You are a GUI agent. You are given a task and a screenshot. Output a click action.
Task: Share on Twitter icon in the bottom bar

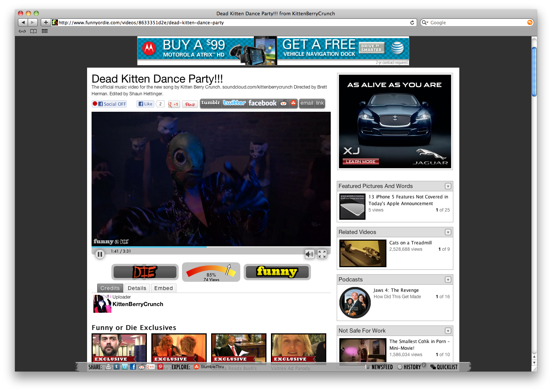(125, 367)
